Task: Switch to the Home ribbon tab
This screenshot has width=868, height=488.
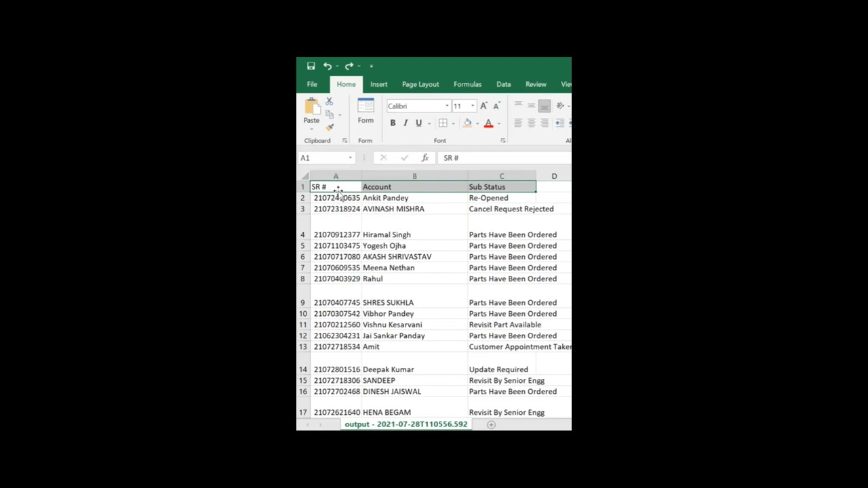Action: [x=346, y=84]
